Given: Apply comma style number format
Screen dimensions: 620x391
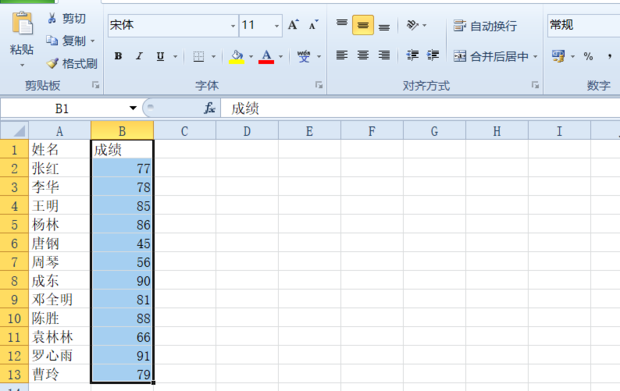Looking at the screenshot, I should coord(609,57).
